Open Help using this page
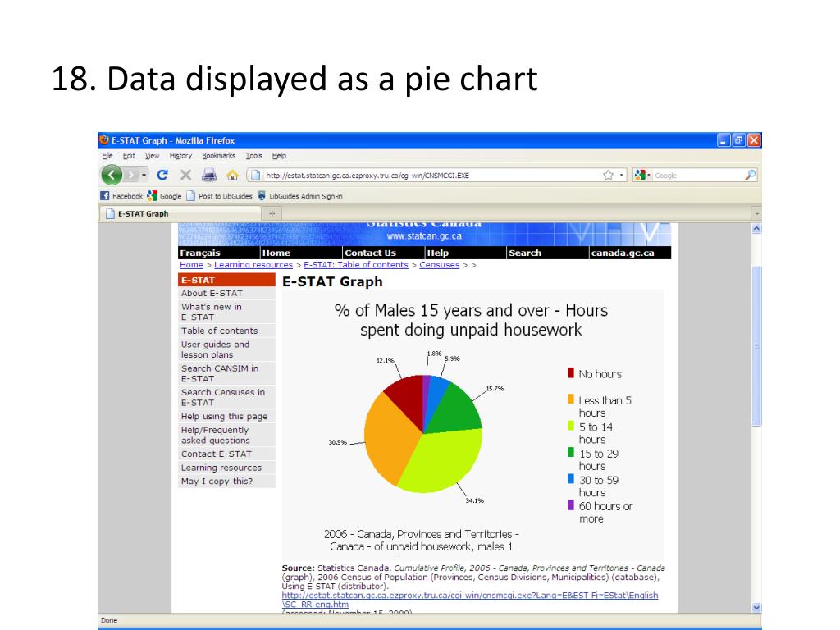The width and height of the screenshot is (840, 630). (224, 416)
